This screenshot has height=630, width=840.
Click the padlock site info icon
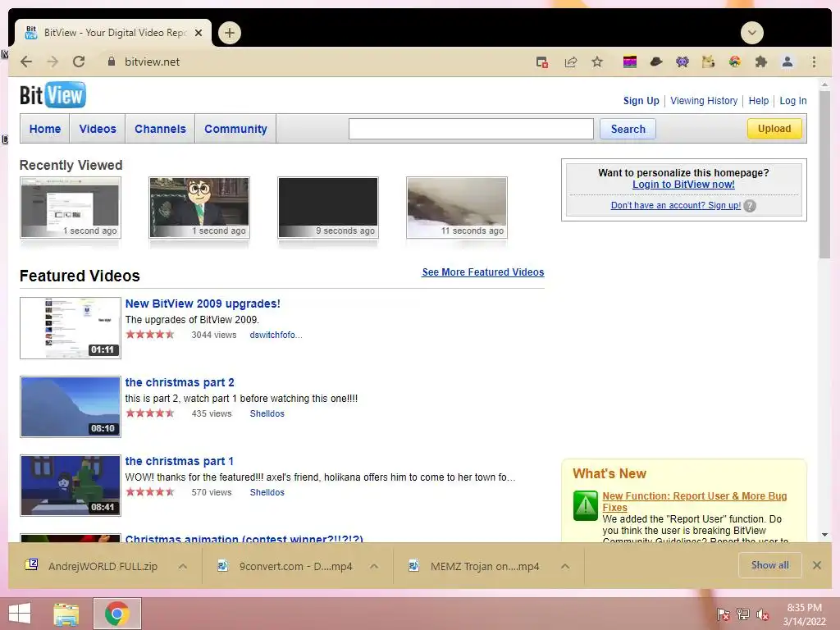(112, 61)
